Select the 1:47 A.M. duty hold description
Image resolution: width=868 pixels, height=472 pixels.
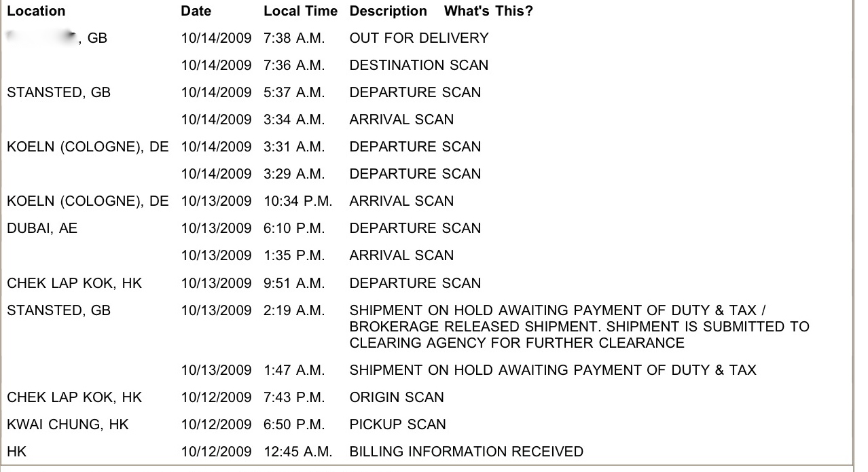tap(552, 370)
